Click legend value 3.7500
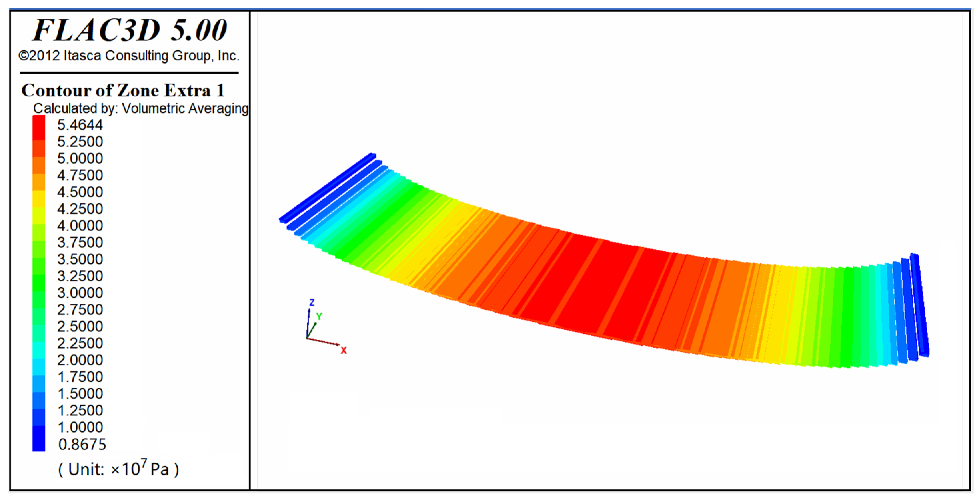 point(80,242)
